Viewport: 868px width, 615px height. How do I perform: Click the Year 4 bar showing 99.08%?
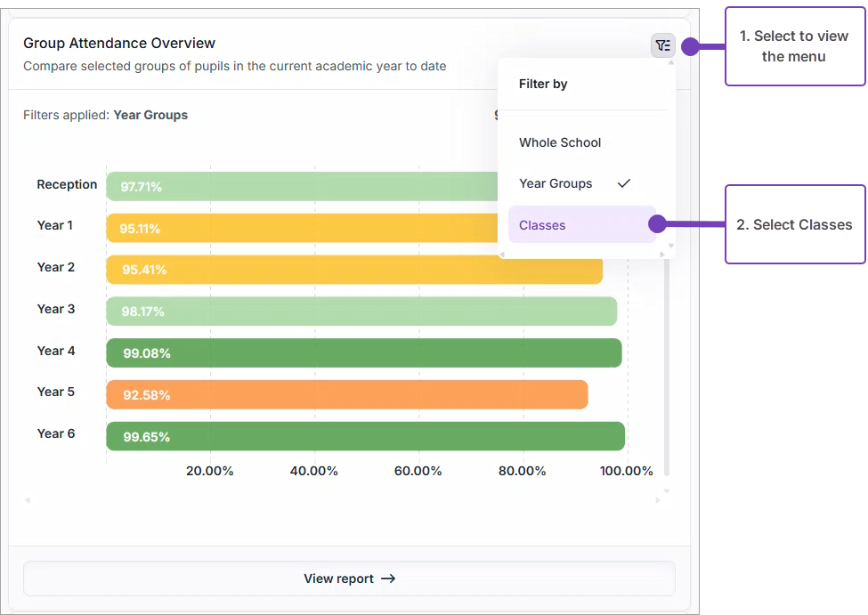[x=363, y=353]
